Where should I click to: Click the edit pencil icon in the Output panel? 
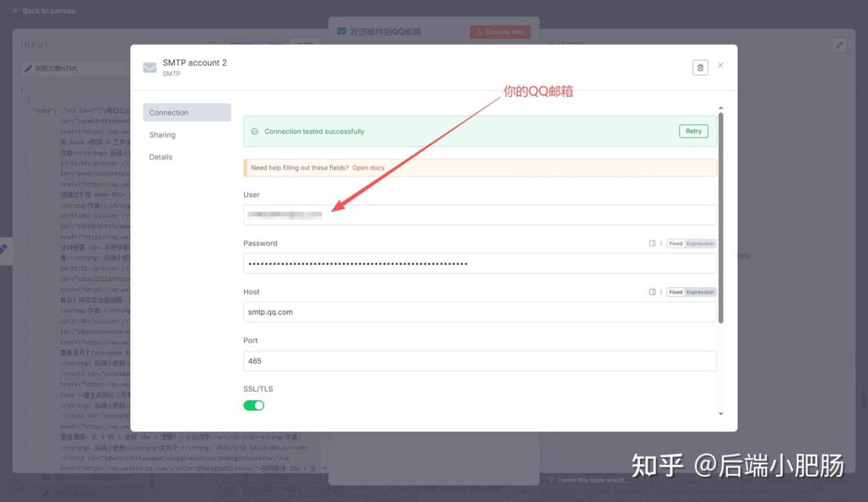840,45
